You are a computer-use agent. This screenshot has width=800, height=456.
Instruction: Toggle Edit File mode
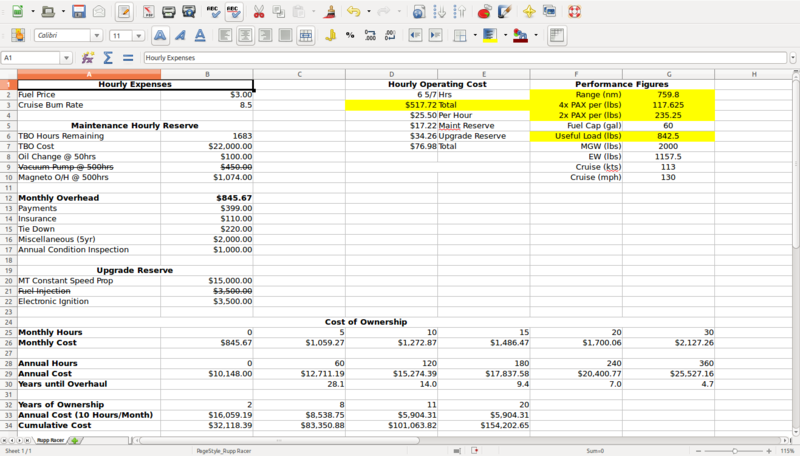point(124,12)
